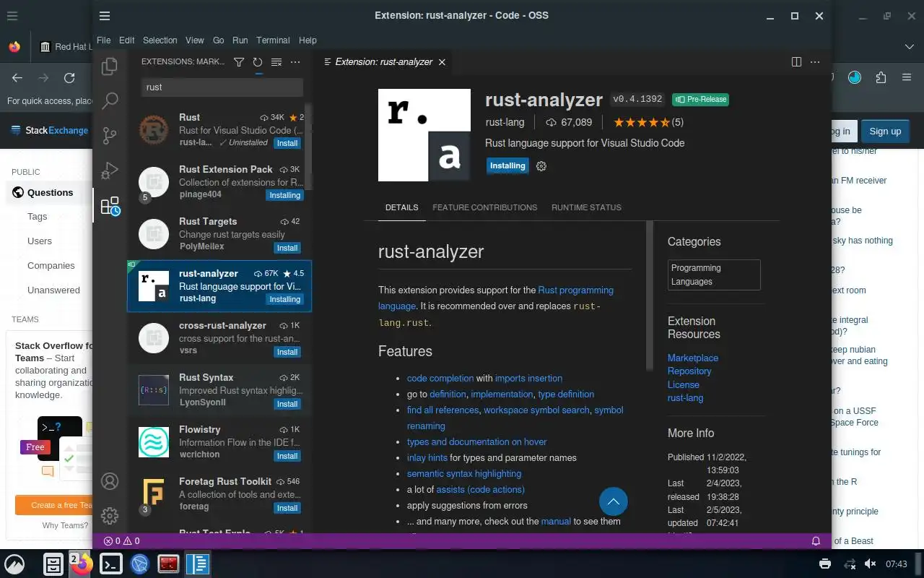This screenshot has height=578, width=924.
Task: Reload the page in Firefox window
Action: click(x=69, y=78)
